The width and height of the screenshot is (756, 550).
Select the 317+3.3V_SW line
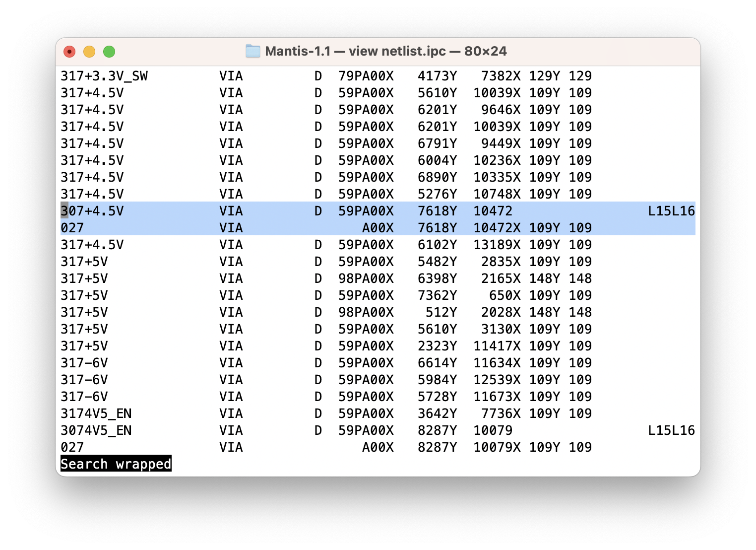pyautogui.click(x=104, y=76)
